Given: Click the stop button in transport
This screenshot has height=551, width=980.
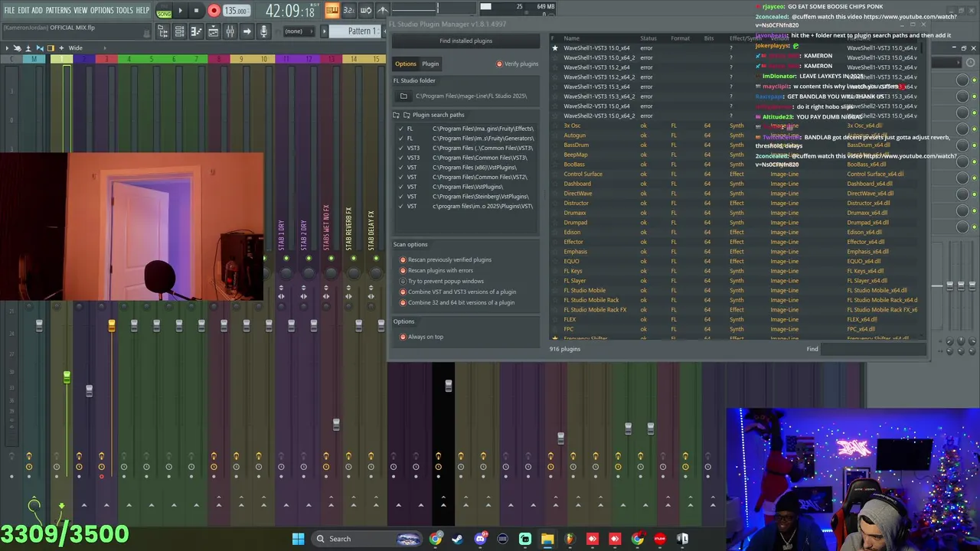Looking at the screenshot, I should coord(196,11).
